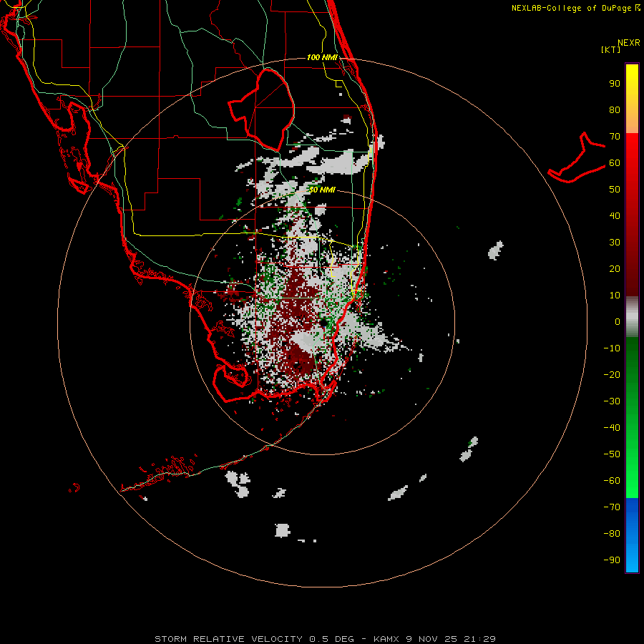This screenshot has width=644, height=644.
Task: Click the -10 value on the velocity scale
Action: click(x=612, y=348)
